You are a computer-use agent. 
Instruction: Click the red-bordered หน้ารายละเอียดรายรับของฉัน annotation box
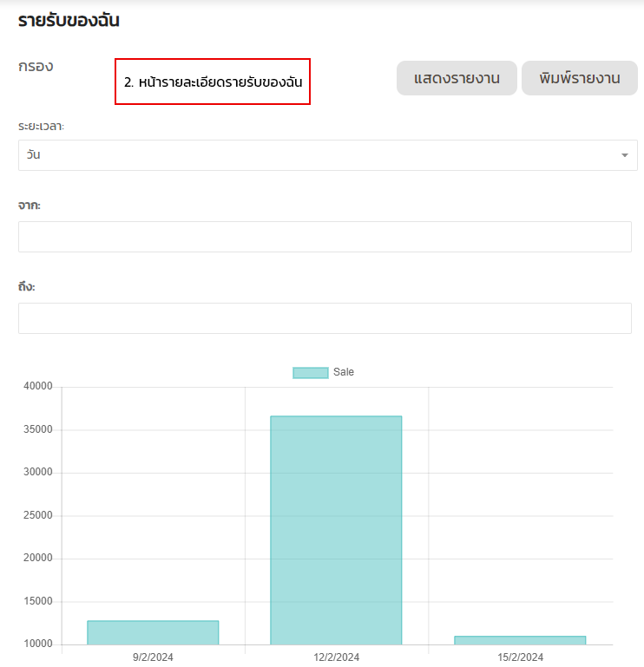[x=213, y=82]
